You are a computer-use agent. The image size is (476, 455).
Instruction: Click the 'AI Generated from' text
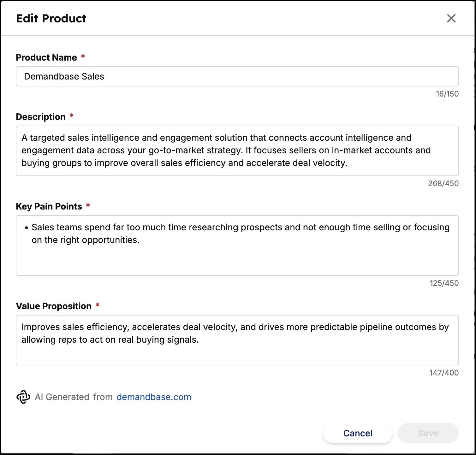coord(74,397)
